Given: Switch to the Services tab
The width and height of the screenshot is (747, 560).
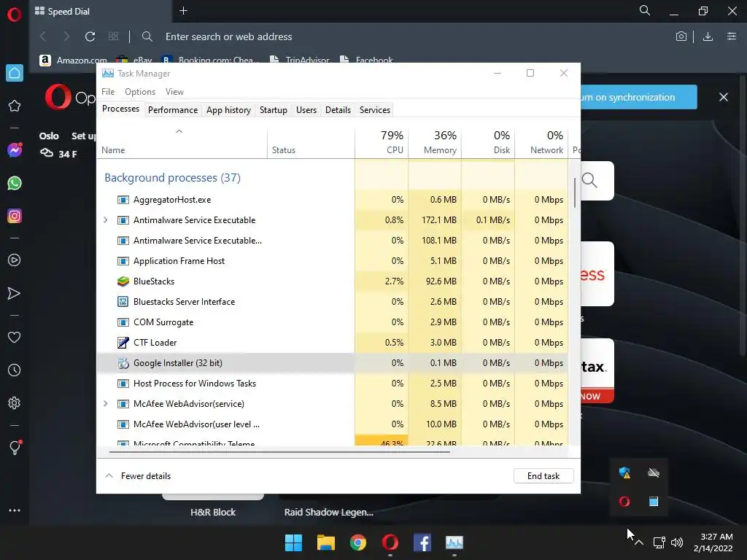Looking at the screenshot, I should coord(375,110).
